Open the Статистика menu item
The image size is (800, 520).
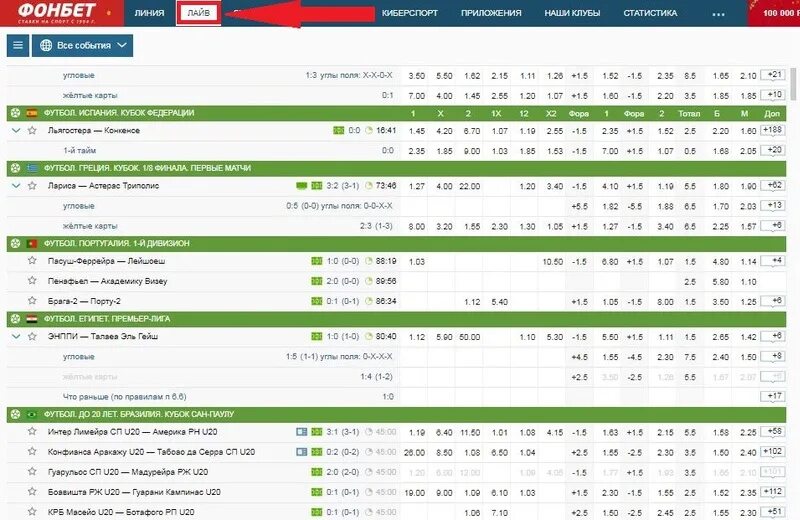coord(650,13)
